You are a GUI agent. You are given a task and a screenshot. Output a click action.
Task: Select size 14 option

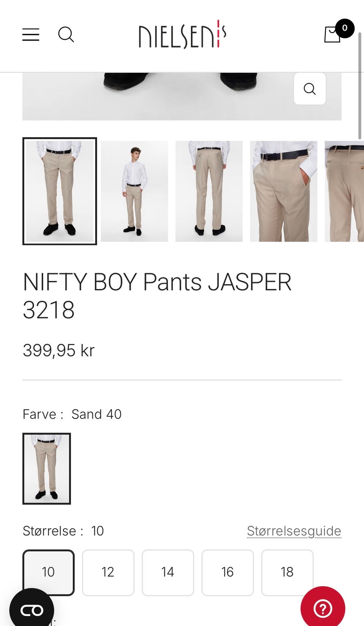168,572
